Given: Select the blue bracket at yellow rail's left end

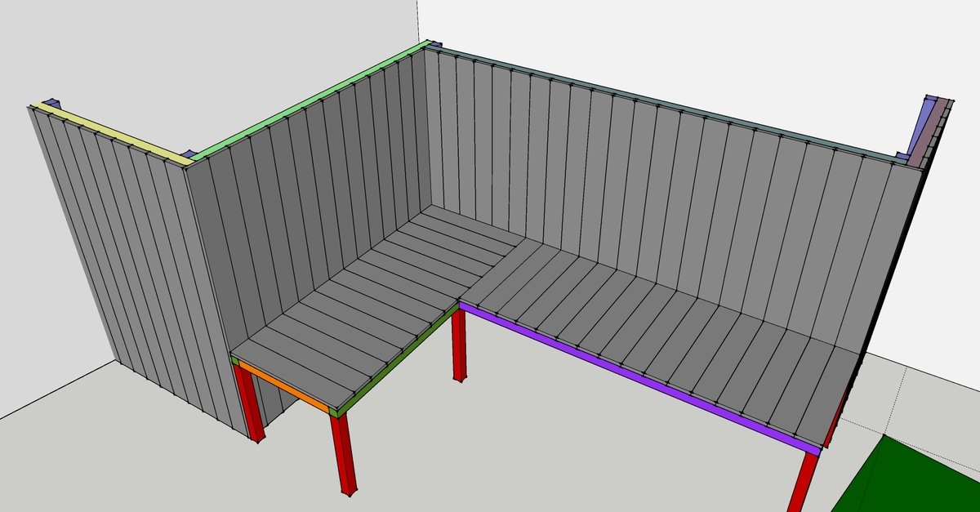Looking at the screenshot, I should point(52,102).
